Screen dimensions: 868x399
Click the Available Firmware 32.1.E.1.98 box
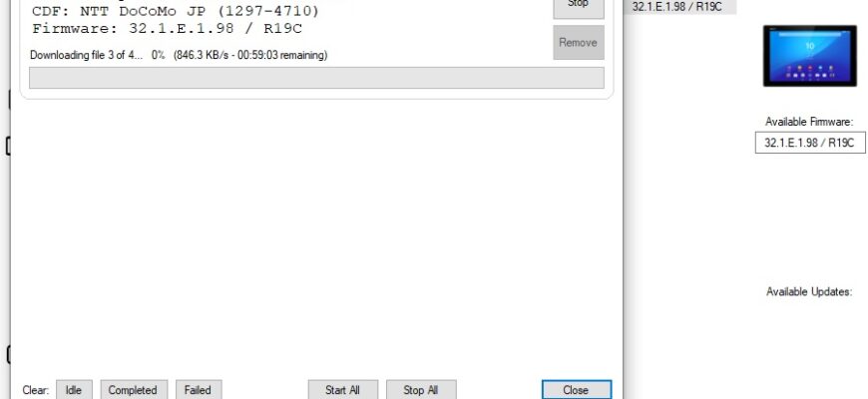[810, 143]
